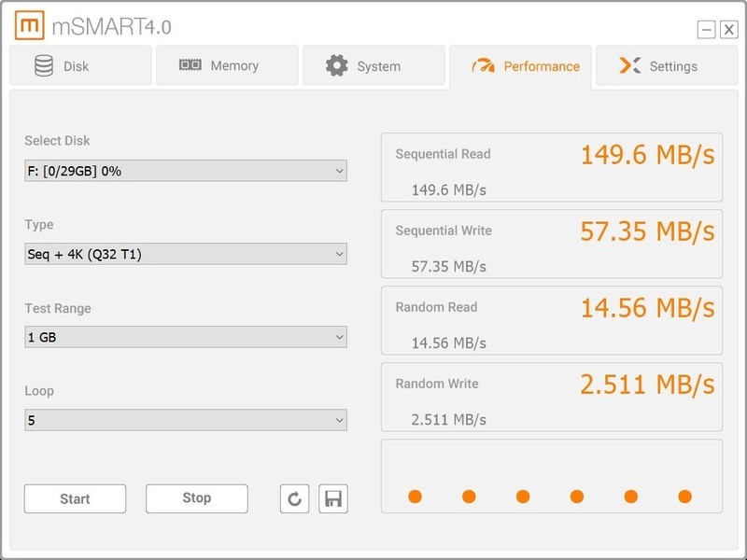Click the Sequential Read label

coord(443,154)
